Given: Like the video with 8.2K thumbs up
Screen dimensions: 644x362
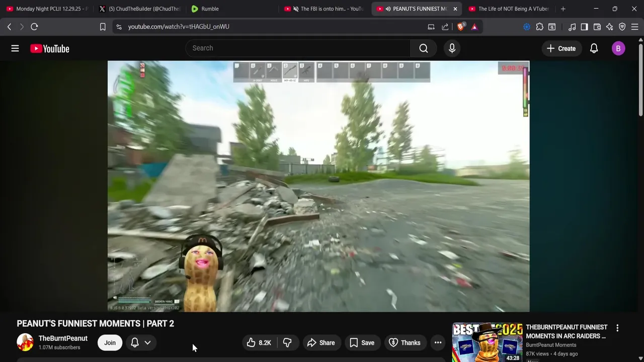Looking at the screenshot, I should pos(259,343).
